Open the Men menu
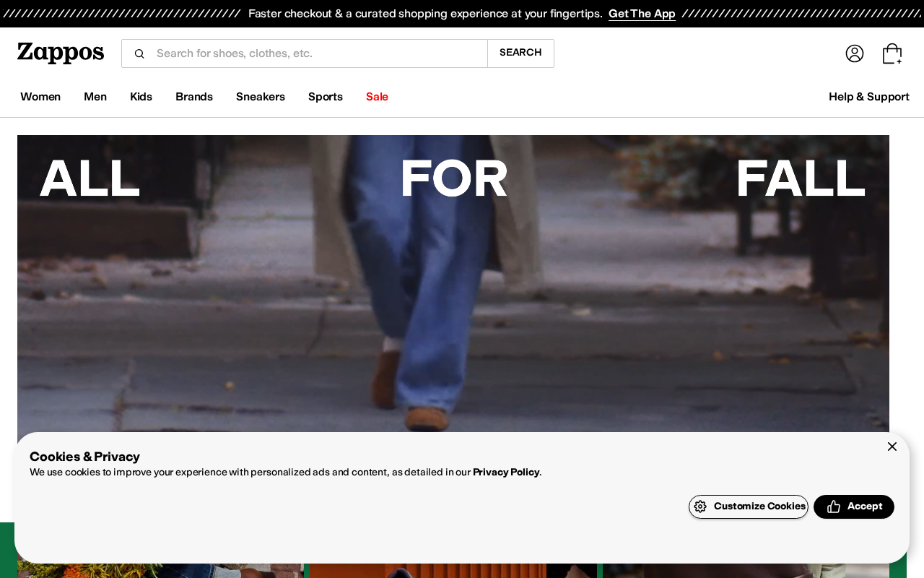The width and height of the screenshot is (924, 578). [x=95, y=97]
